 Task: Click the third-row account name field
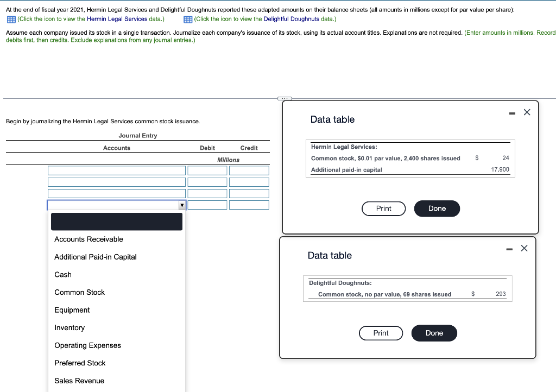[x=117, y=193]
